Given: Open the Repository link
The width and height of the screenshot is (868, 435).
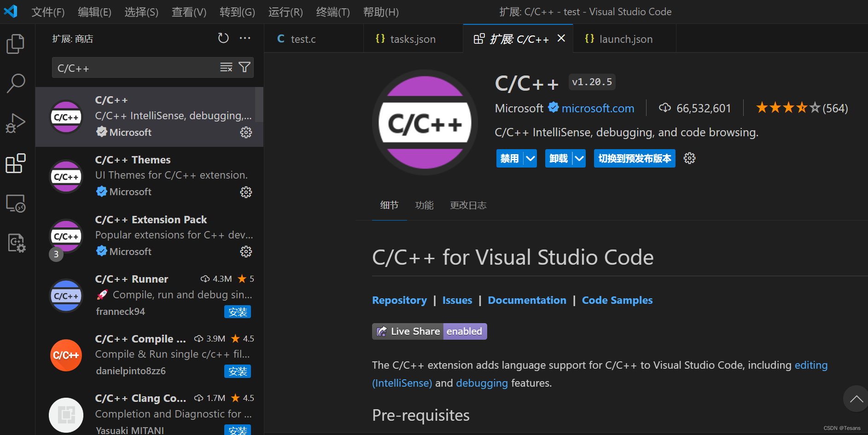Looking at the screenshot, I should [x=399, y=300].
